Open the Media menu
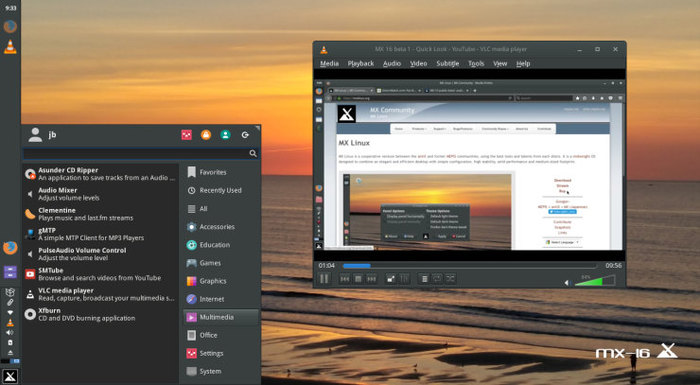 click(329, 63)
